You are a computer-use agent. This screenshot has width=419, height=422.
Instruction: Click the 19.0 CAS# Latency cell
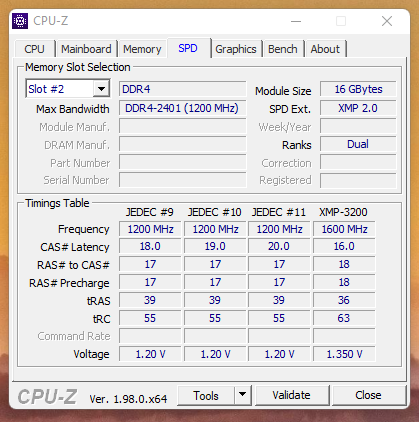click(215, 246)
